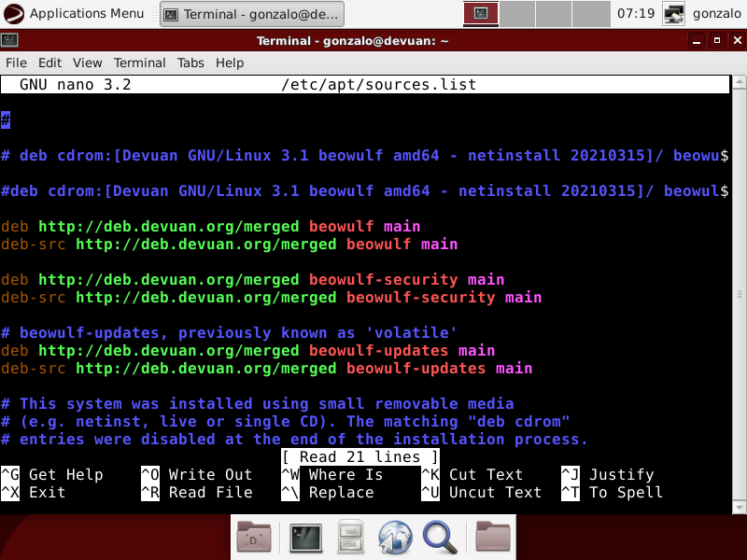Maximize the Terminal window
The height and width of the screenshot is (560, 747).
tap(717, 40)
